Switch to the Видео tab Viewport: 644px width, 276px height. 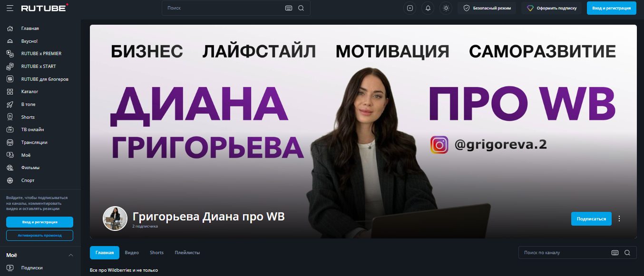[132, 253]
